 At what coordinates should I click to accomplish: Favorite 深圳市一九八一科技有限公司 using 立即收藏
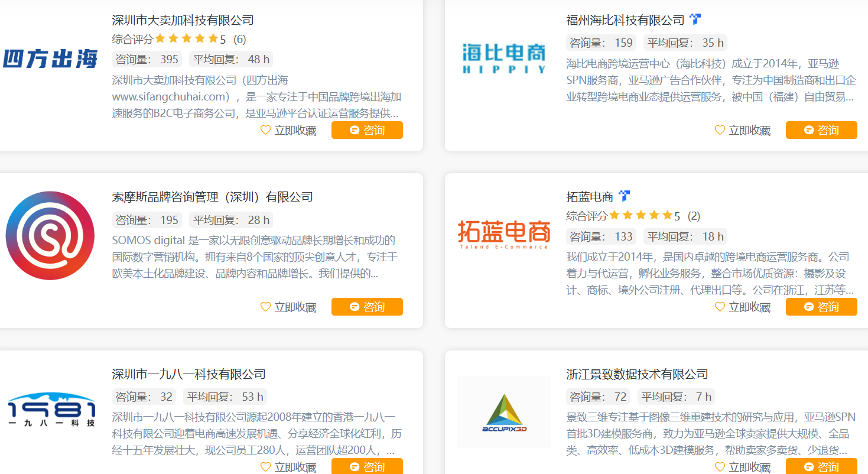click(288, 467)
